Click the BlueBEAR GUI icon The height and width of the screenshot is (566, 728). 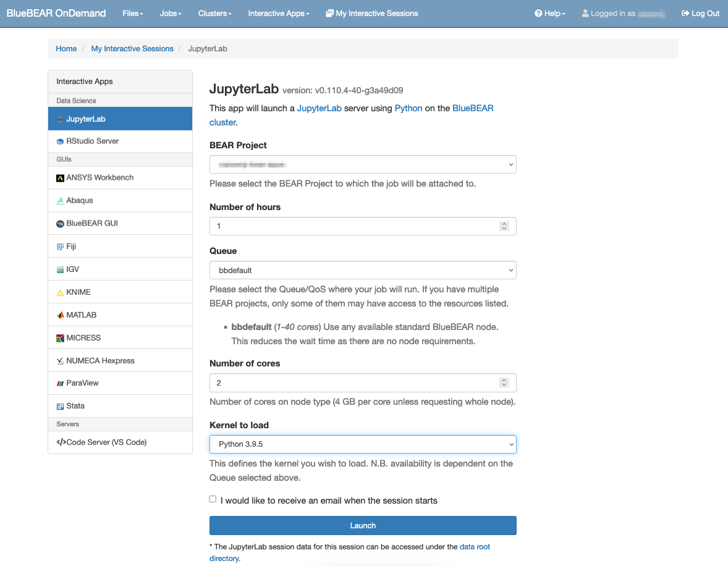(x=60, y=224)
